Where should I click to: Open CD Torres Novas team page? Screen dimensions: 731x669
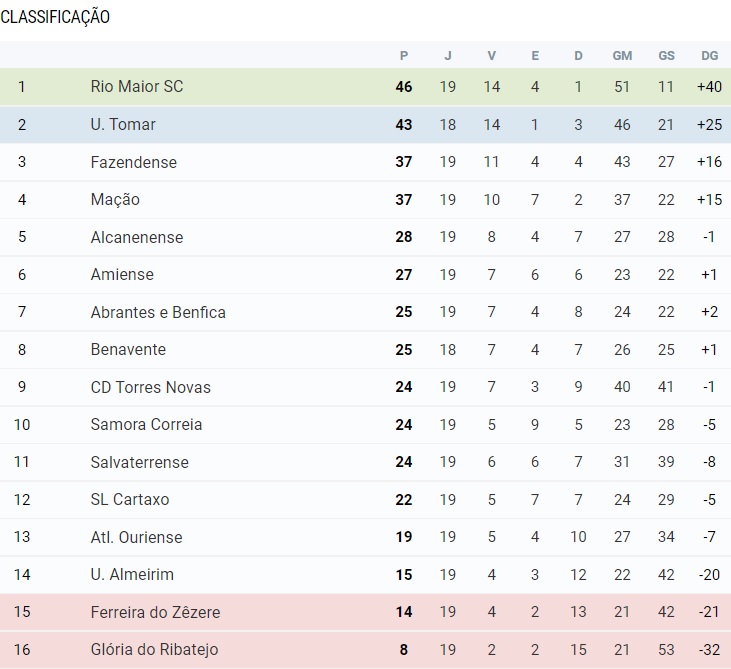[150, 387]
